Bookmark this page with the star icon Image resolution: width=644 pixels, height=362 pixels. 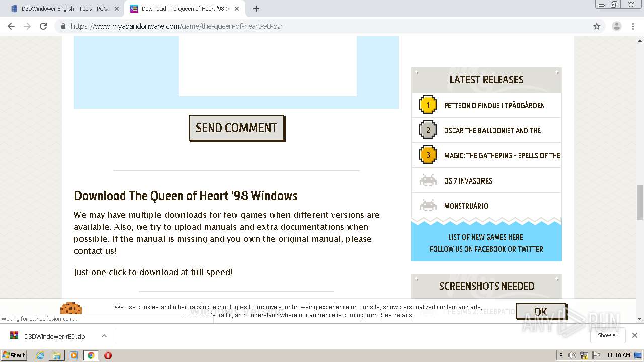(597, 26)
